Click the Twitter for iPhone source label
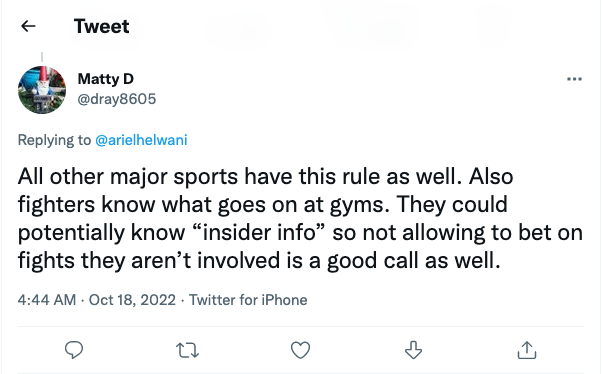The height and width of the screenshot is (374, 602). point(248,300)
